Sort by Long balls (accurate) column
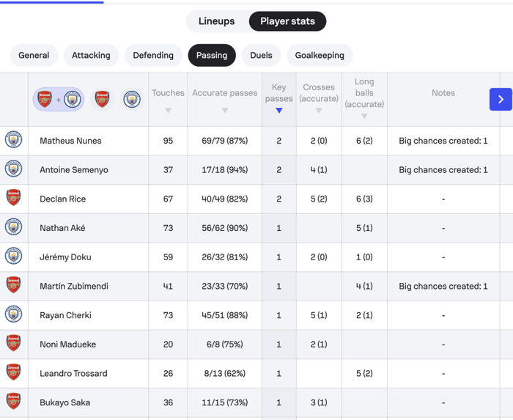This screenshot has height=420, width=513. click(x=364, y=99)
